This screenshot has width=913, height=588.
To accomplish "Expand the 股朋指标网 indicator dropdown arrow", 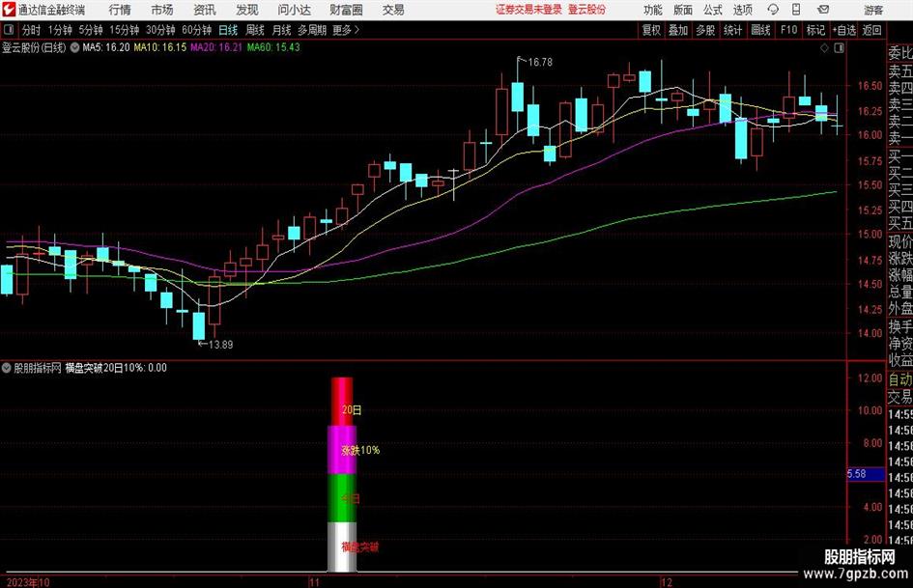I will [7, 368].
